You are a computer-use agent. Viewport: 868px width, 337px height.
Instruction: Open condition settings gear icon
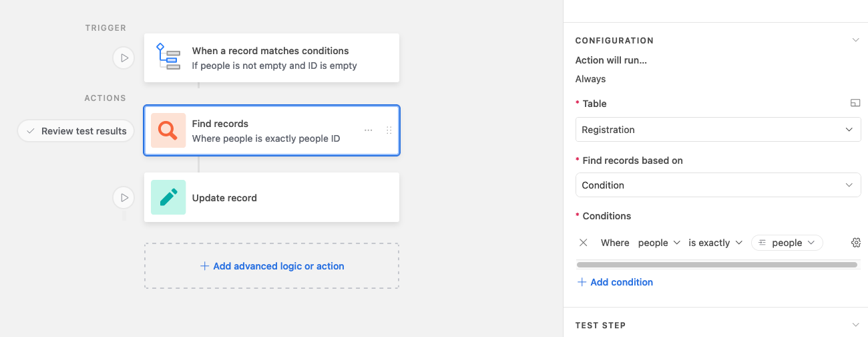[x=856, y=243]
